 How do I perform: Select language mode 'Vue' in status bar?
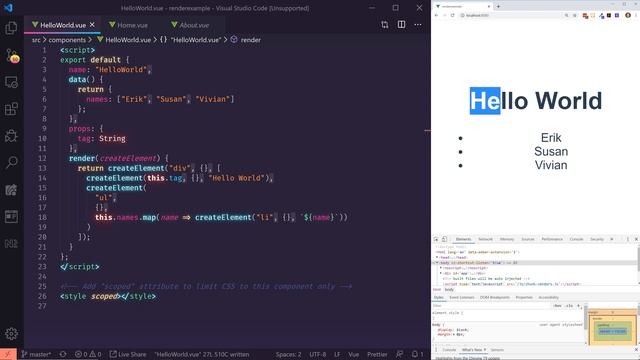click(353, 354)
